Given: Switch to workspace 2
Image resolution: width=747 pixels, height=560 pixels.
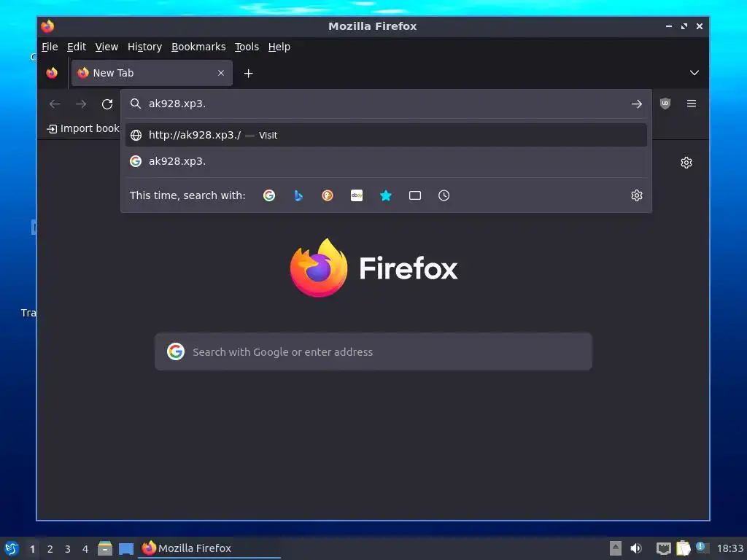Looking at the screenshot, I should [x=50, y=549].
